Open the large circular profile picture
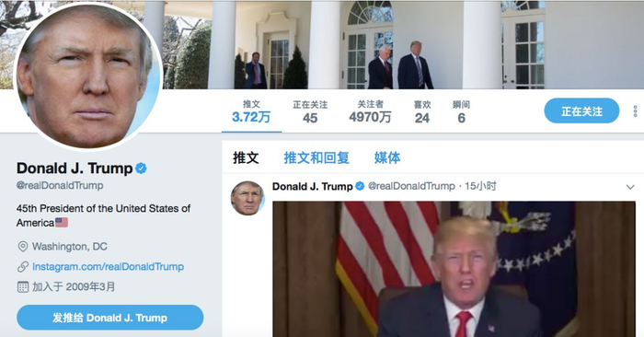Viewport: 644px width, 337px height. coord(88,76)
